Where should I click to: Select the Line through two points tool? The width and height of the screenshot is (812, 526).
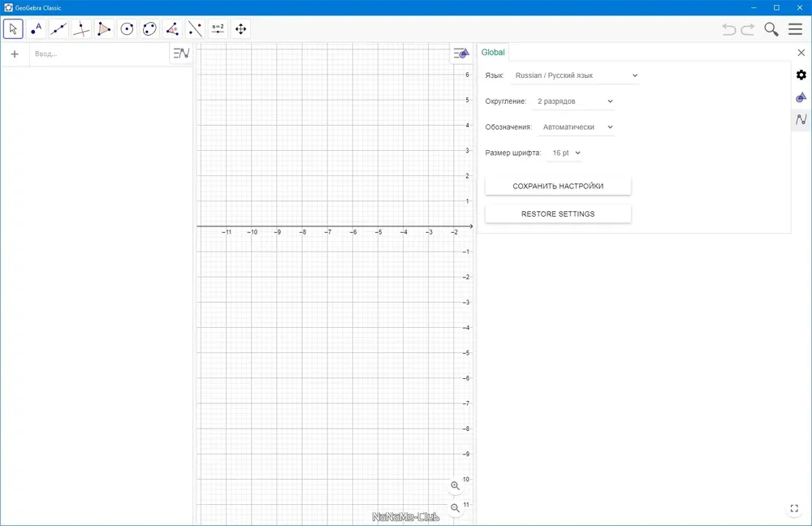58,29
